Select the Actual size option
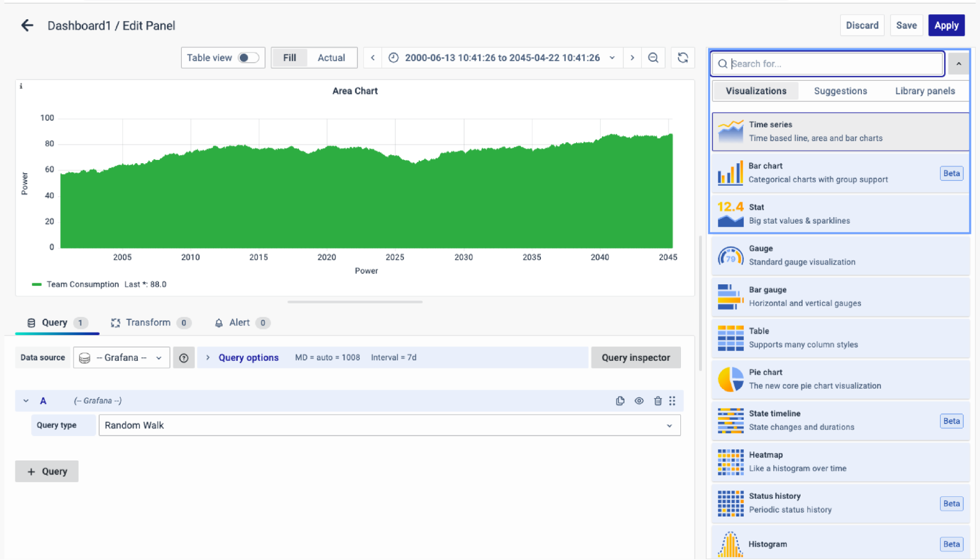The width and height of the screenshot is (980, 560). pos(331,58)
